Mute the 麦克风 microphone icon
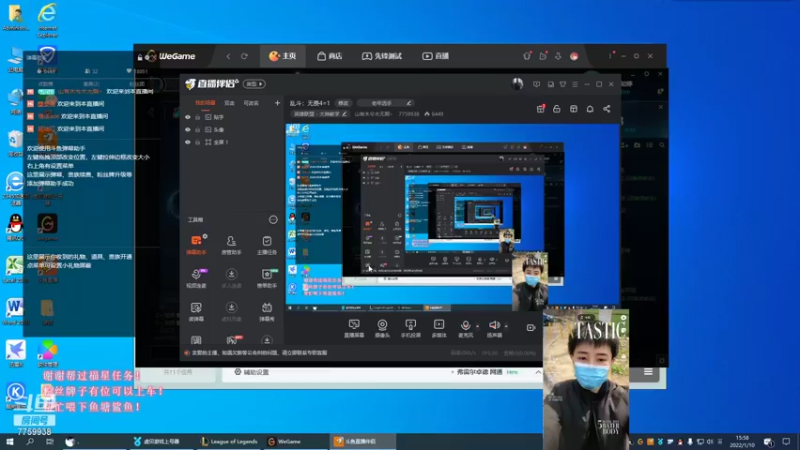Screen dimensions: 800x450 pyautogui.click(x=465, y=326)
